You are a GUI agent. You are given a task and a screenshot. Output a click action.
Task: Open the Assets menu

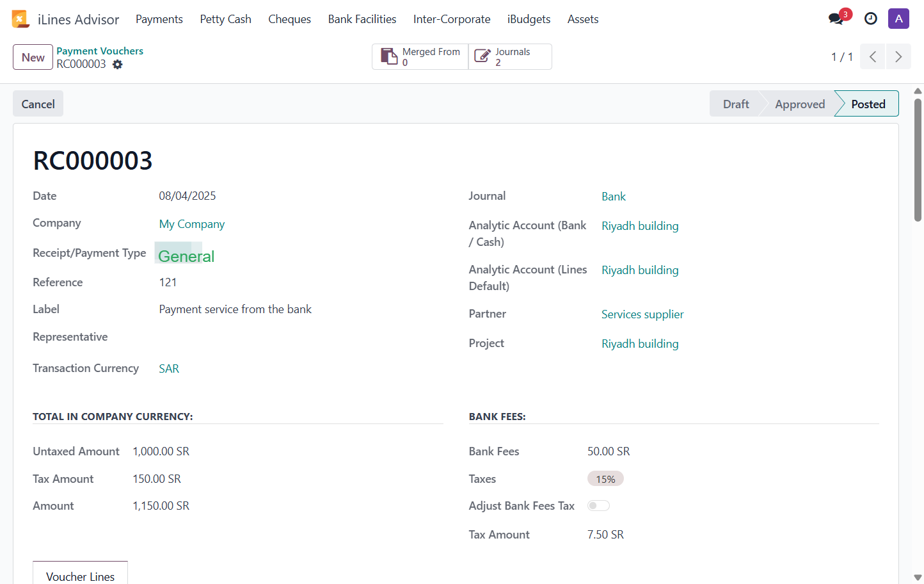coord(583,19)
